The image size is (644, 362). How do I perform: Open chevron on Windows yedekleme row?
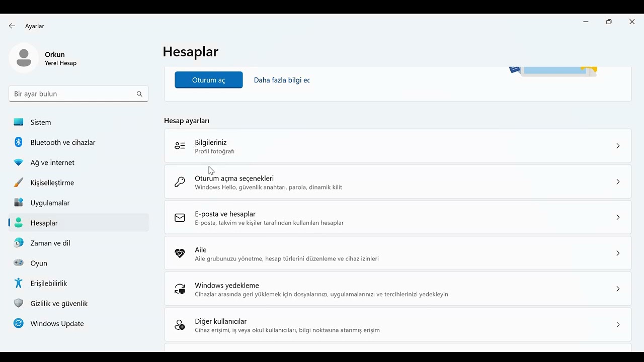click(618, 289)
